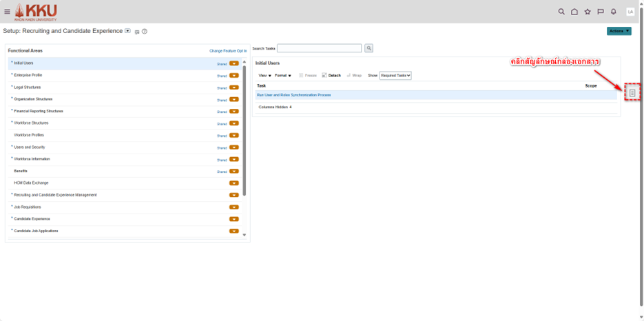Screen dimensions: 644x321
Task: Go to Home via house icon
Action: (x=574, y=12)
